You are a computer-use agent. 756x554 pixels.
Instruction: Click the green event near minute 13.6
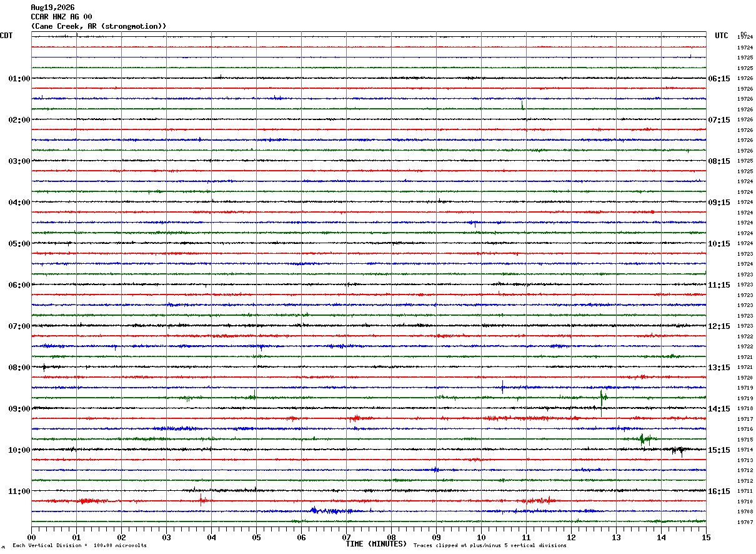pyautogui.click(x=644, y=439)
